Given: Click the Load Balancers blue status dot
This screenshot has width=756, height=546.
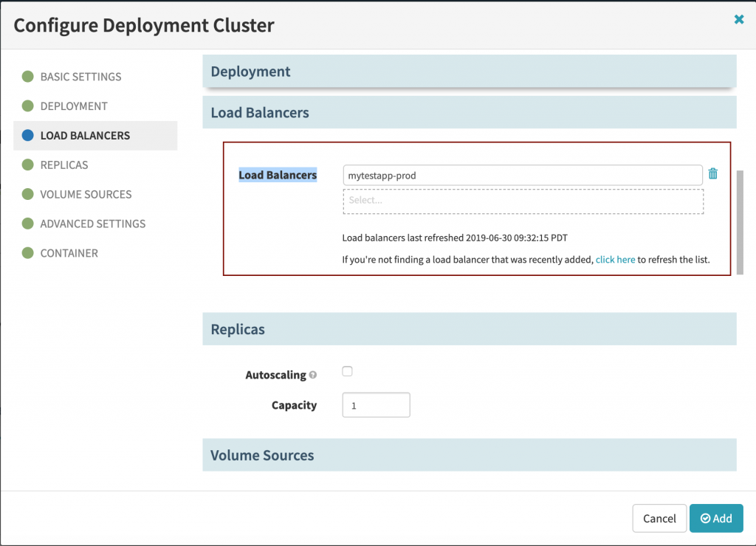Looking at the screenshot, I should (28, 136).
